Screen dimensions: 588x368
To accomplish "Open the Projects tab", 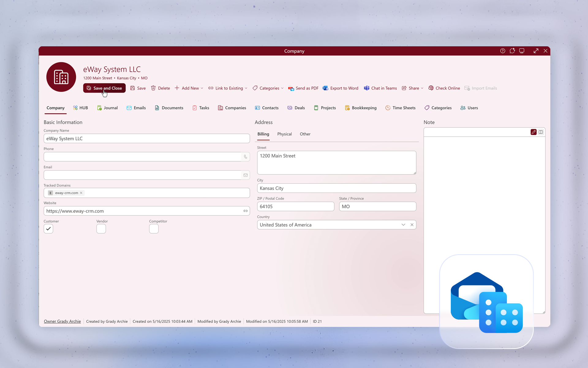I will pos(325,108).
